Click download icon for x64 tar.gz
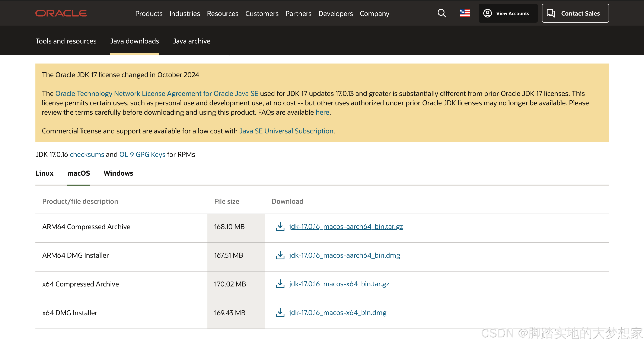The height and width of the screenshot is (344, 644). [280, 284]
